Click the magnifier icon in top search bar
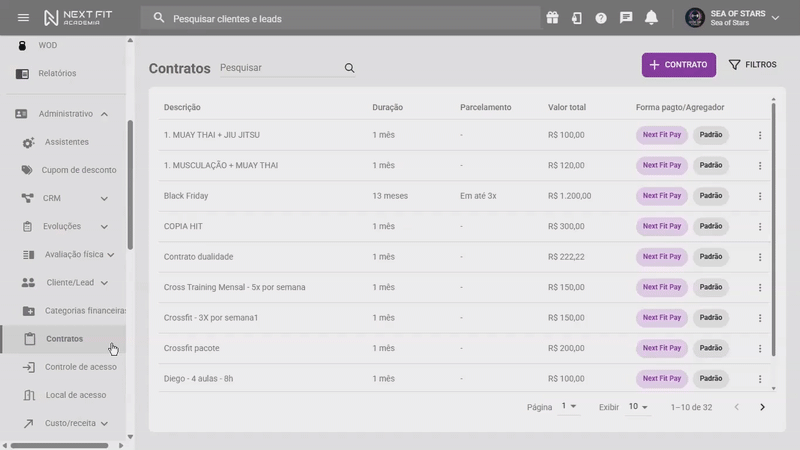Viewport: 800px width, 450px height. [159, 18]
